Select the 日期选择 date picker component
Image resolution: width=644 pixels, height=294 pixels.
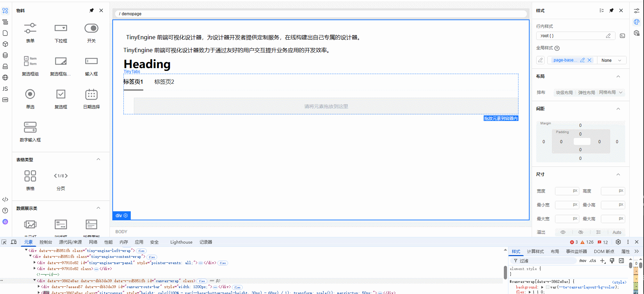pyautogui.click(x=91, y=99)
